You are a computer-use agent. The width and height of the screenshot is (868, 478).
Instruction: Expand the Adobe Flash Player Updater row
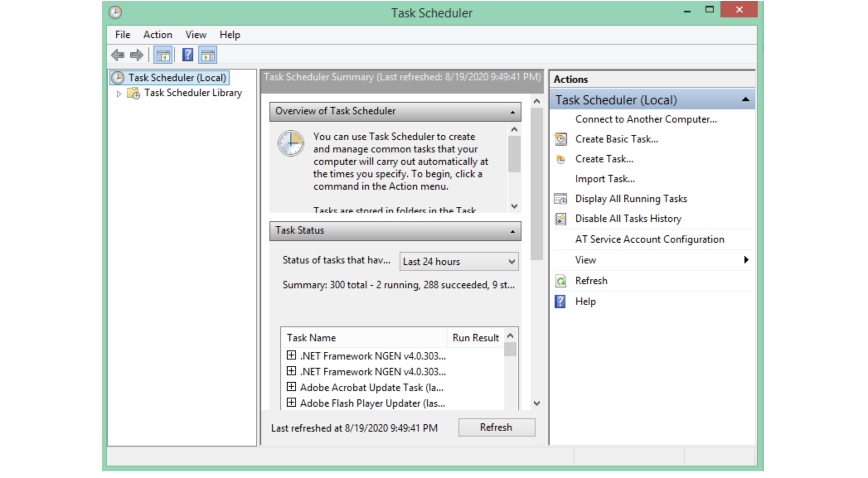tap(291, 402)
